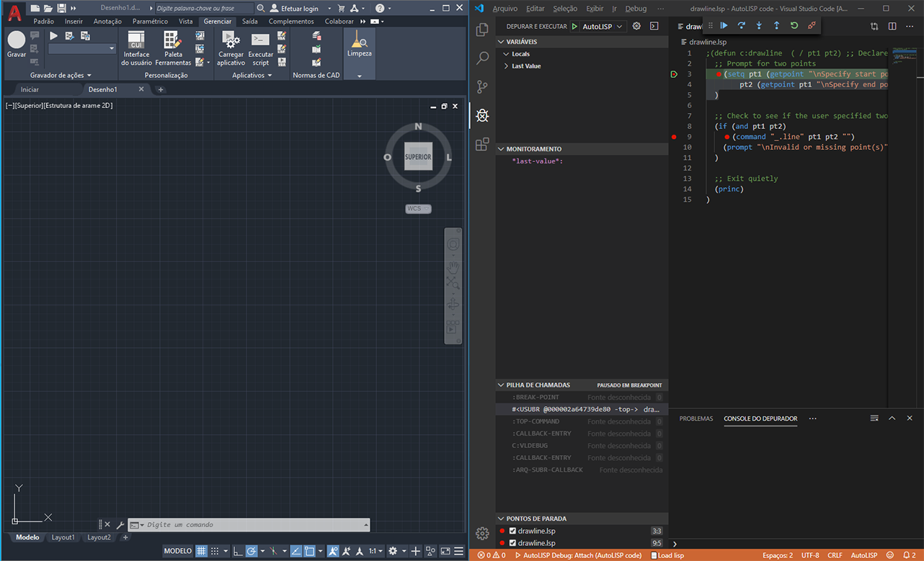Uncheck the second drawline.lsp breakpoint
Viewport: 924px width, 561px height.
[512, 543]
